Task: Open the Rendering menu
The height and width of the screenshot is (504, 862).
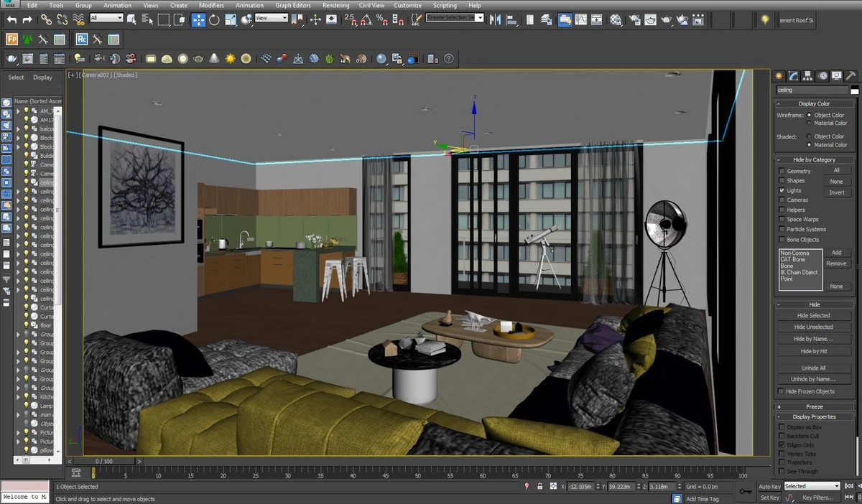Action: point(336,5)
